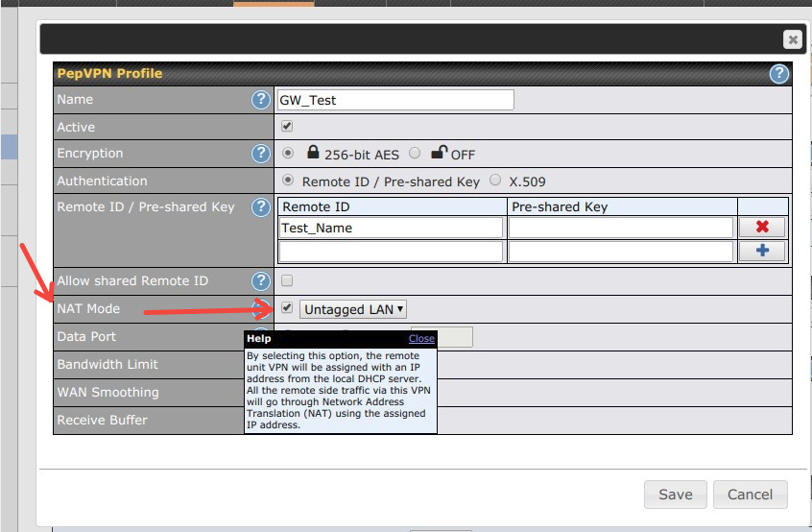Select 256-bit AES encryption radio
The height and width of the screenshot is (532, 812).
[287, 154]
